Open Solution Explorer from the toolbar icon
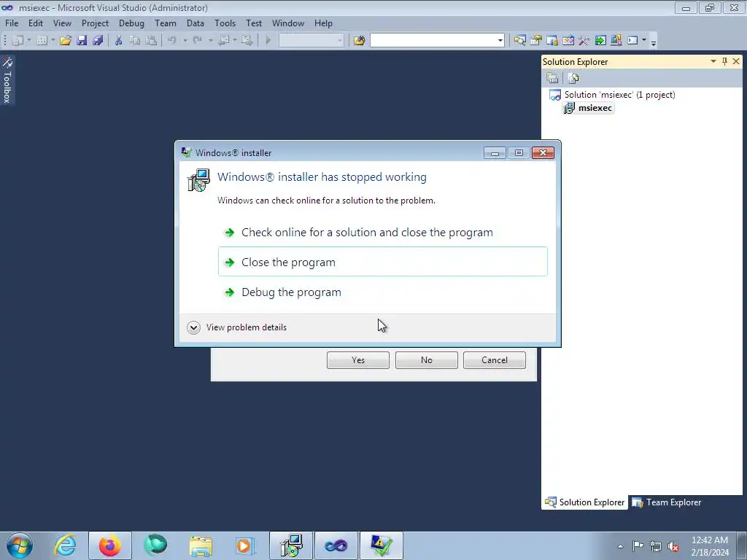The width and height of the screenshot is (747, 560). 519,41
